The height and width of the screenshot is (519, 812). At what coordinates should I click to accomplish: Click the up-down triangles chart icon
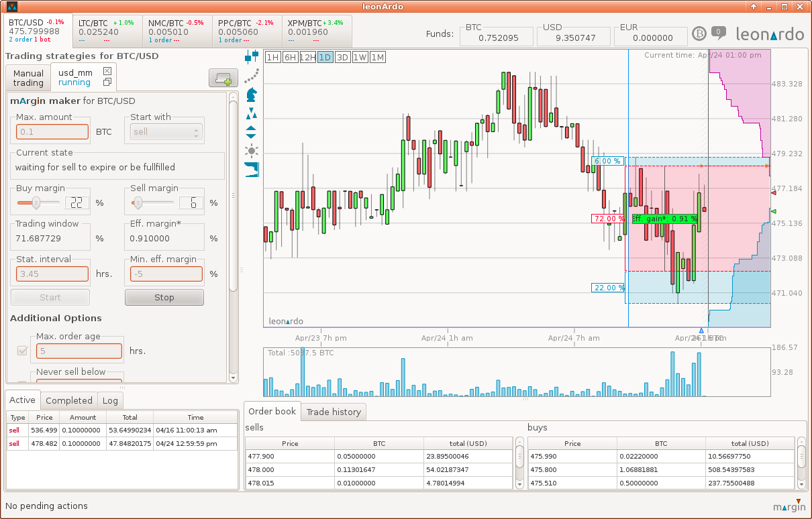pos(252,131)
